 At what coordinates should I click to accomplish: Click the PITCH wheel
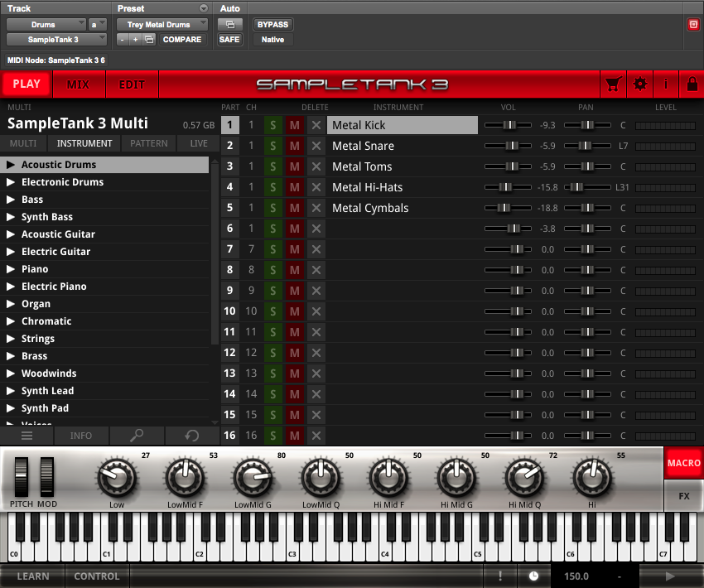[21, 477]
